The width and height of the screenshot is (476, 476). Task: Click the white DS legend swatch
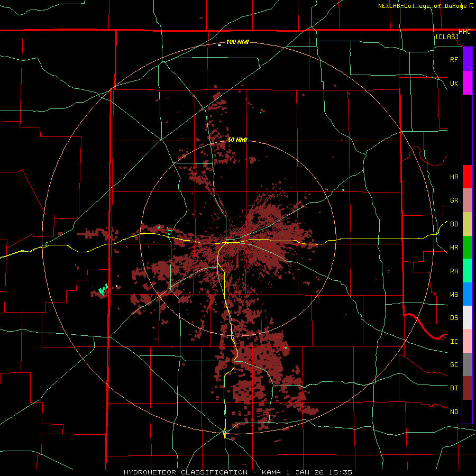(x=467, y=317)
